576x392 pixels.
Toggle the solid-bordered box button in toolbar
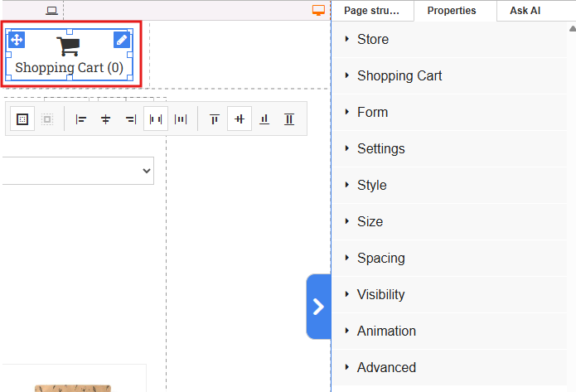pos(22,119)
